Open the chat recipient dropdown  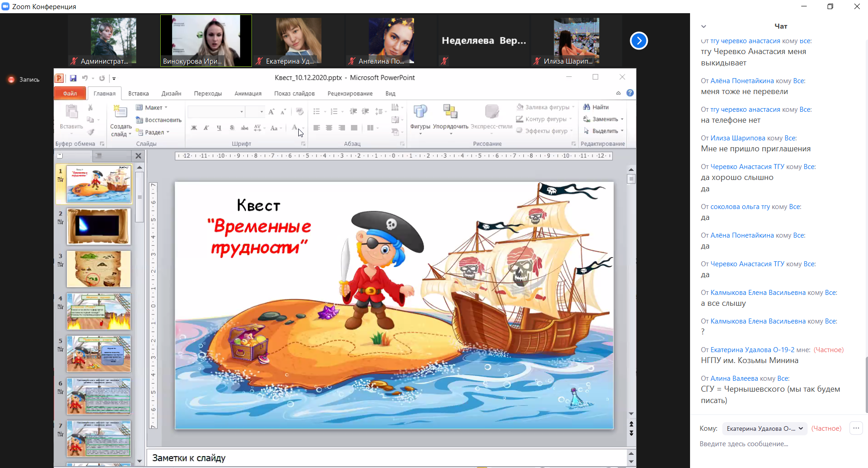764,428
